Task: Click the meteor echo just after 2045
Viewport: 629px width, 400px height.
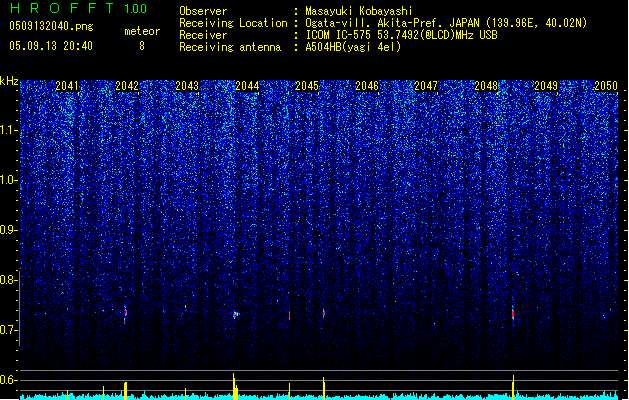Action: pyautogui.click(x=324, y=313)
